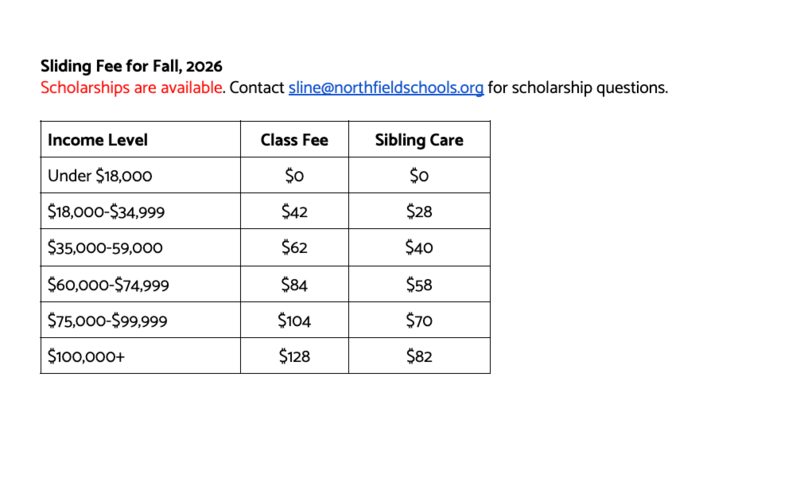Click the 'Class Fee' column header
This screenshot has width=800, height=482.
[x=294, y=139]
